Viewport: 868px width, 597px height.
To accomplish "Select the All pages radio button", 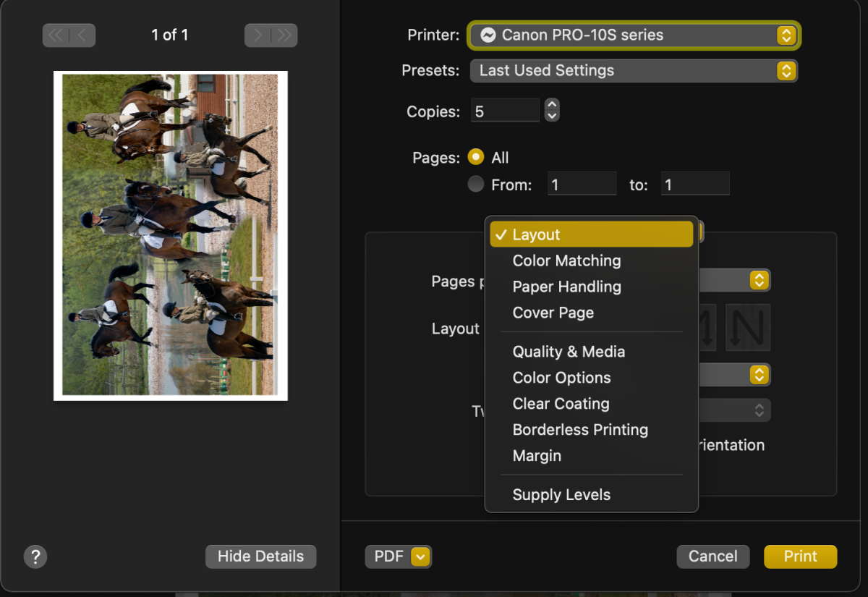I will point(476,157).
